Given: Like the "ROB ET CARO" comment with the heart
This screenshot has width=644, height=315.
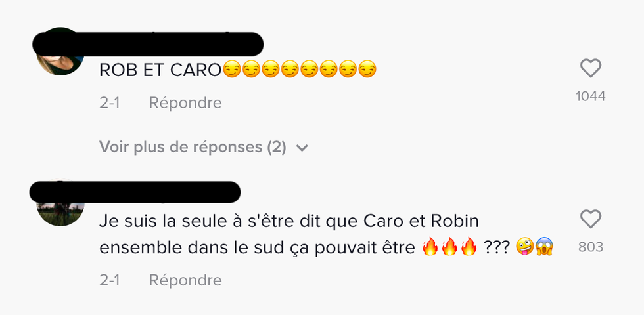Looking at the screenshot, I should (x=591, y=68).
